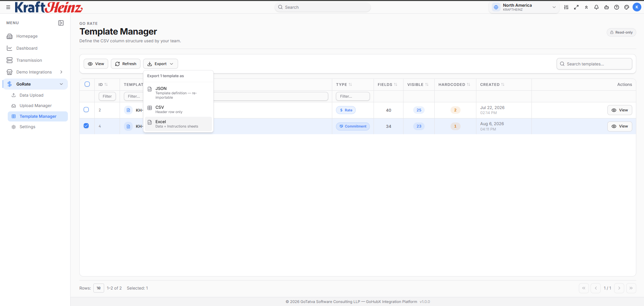Image resolution: width=644 pixels, height=306 pixels.
Task: Open the help question mark icon
Action: pyautogui.click(x=616, y=7)
